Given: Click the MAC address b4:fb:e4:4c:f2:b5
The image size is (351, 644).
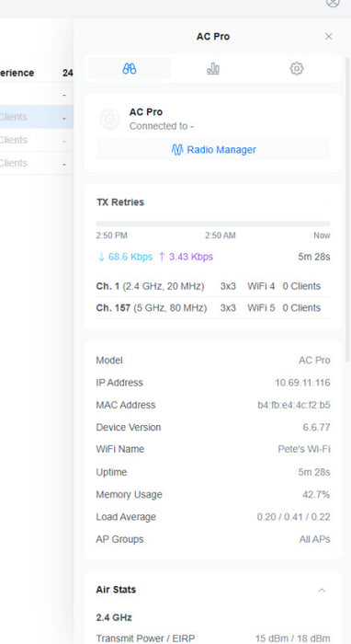Looking at the screenshot, I should tap(294, 405).
